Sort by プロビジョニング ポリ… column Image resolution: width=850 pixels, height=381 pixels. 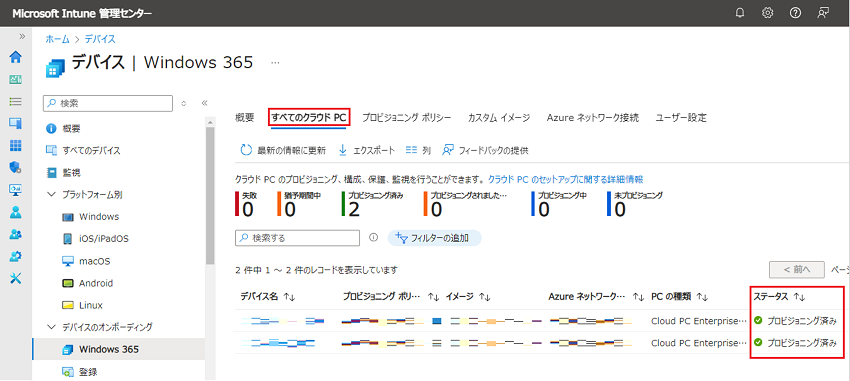point(390,296)
